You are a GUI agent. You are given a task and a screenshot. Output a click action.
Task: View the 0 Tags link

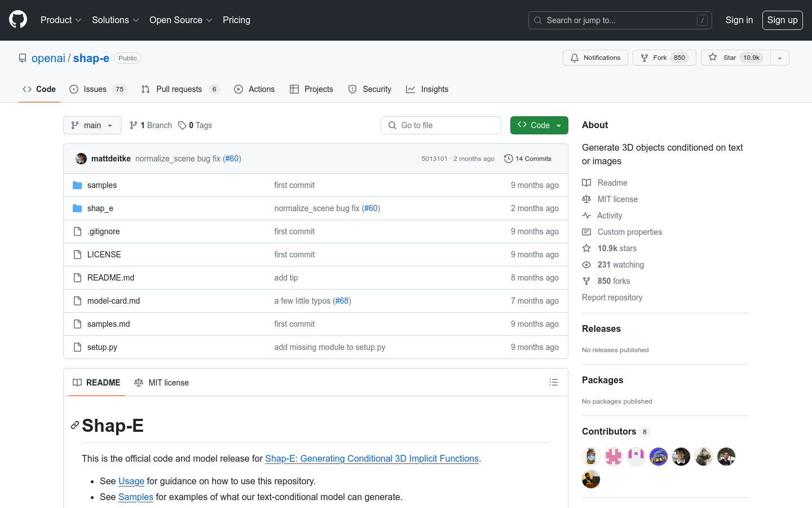pyautogui.click(x=195, y=125)
